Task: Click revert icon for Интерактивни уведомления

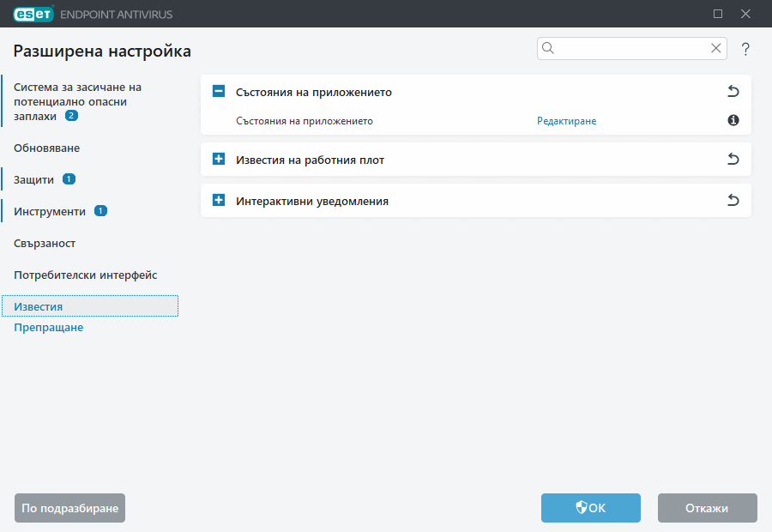Action: [x=733, y=200]
